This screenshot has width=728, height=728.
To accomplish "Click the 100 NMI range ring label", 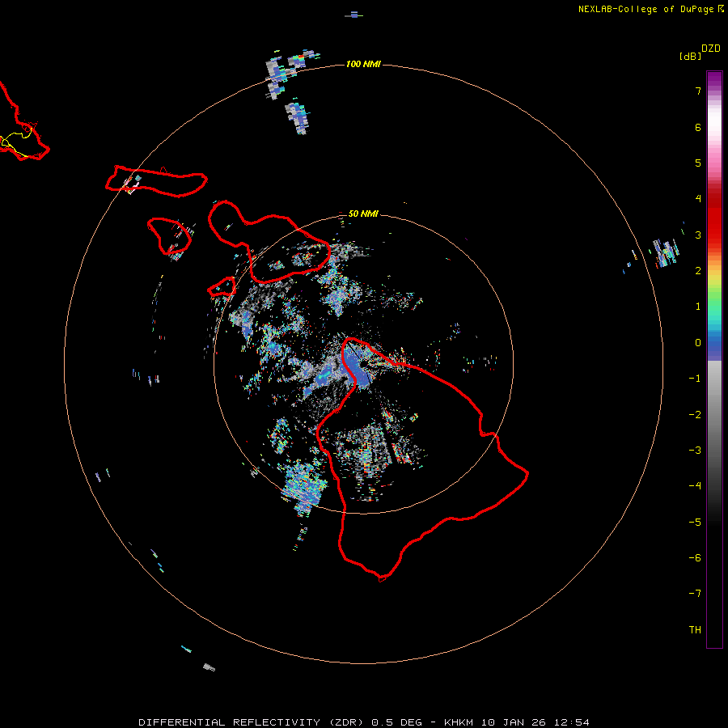I will tap(363, 64).
